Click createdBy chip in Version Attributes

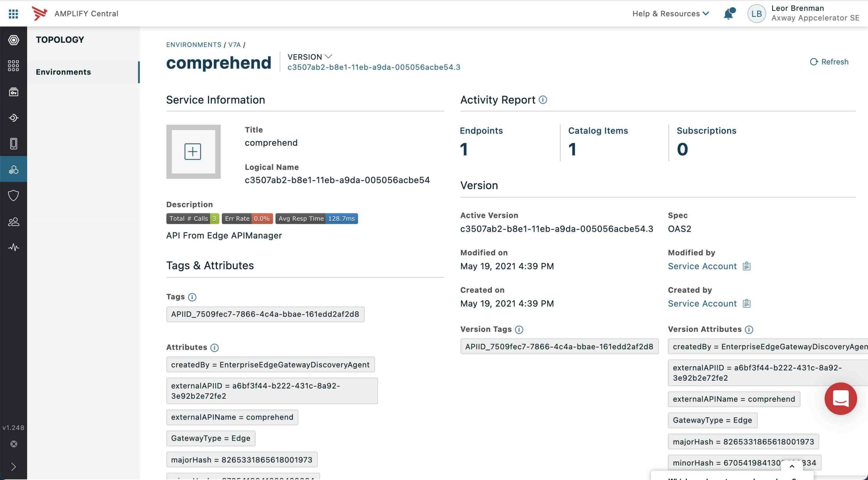768,347
